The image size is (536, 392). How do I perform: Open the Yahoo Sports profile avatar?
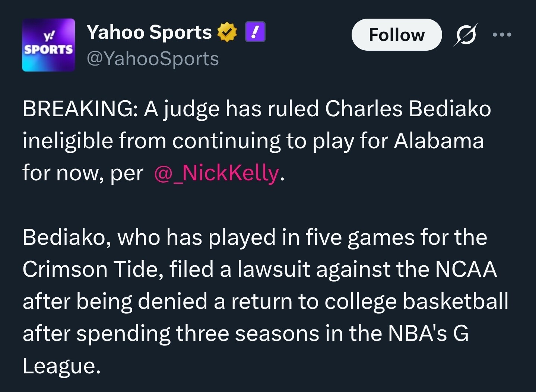[x=48, y=45]
